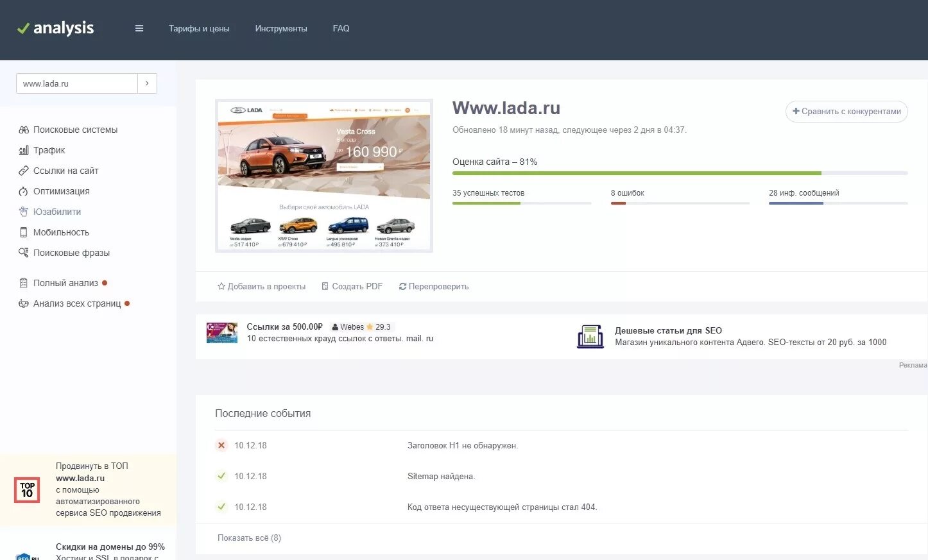Open Ссылки за 500.00₽ ad link

[x=284, y=327]
